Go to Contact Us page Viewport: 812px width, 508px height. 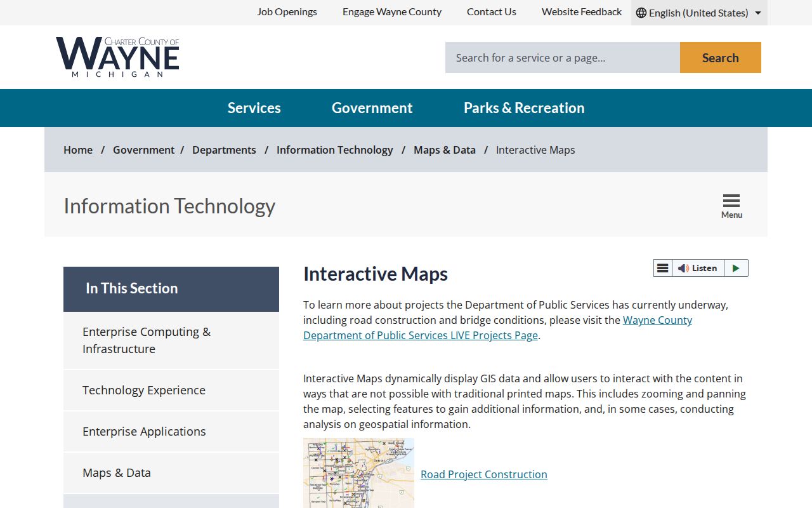point(492,11)
